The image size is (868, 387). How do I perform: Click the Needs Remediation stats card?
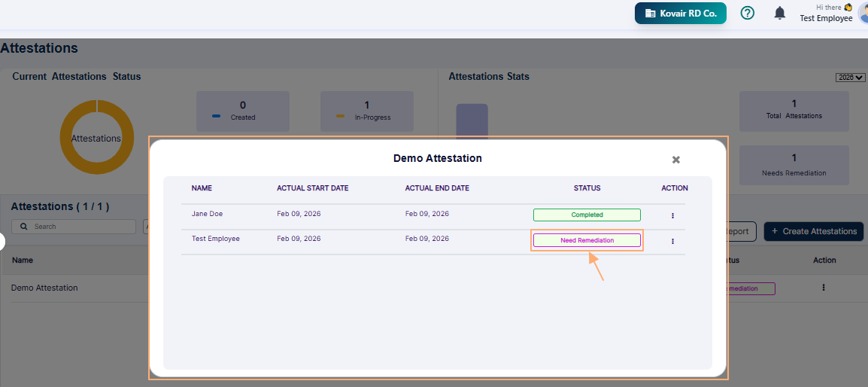pyautogui.click(x=794, y=165)
